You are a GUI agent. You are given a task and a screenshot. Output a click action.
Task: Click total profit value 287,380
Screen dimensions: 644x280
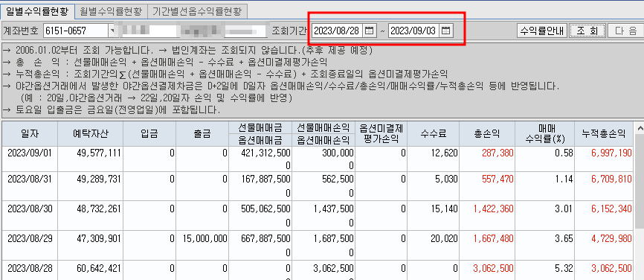point(498,153)
